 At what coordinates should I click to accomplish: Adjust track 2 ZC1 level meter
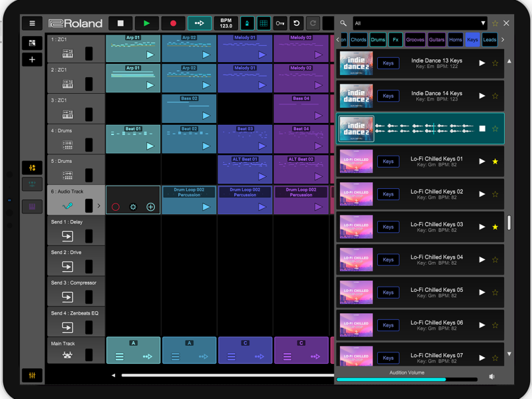(x=89, y=84)
